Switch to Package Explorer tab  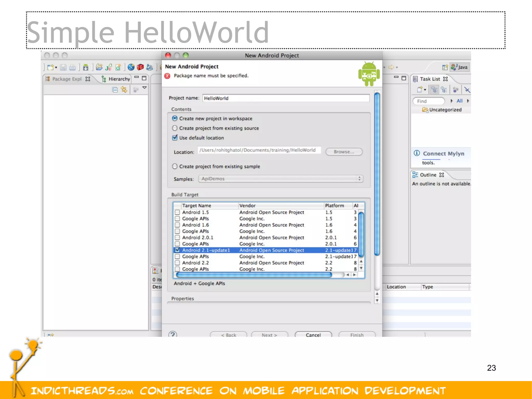click(68, 79)
